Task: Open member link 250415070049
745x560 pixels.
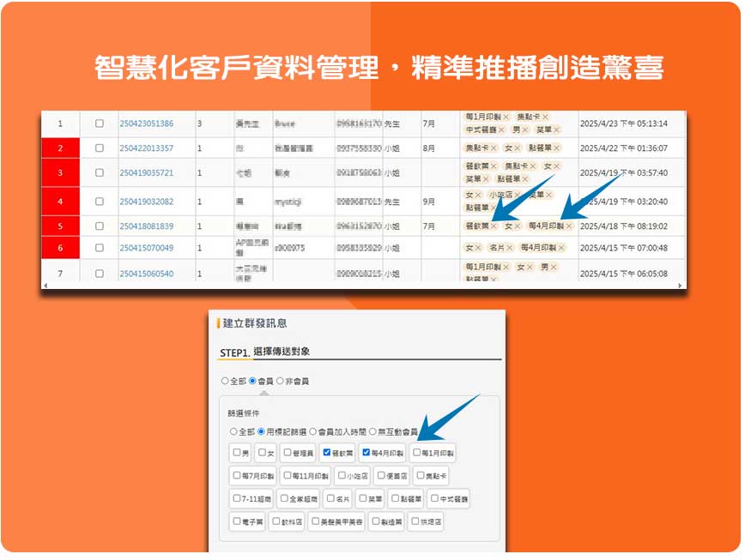Action: (x=146, y=248)
